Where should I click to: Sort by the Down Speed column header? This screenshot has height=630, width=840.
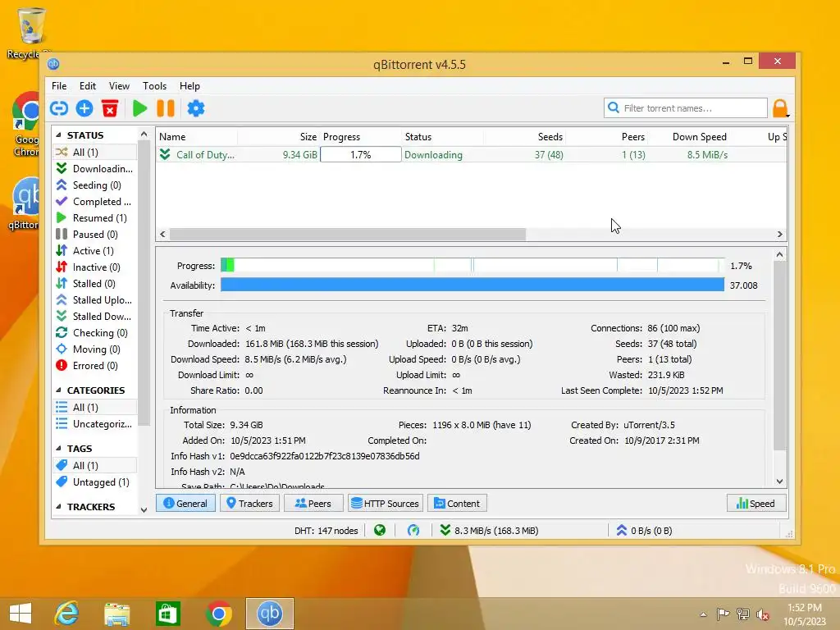click(689, 137)
